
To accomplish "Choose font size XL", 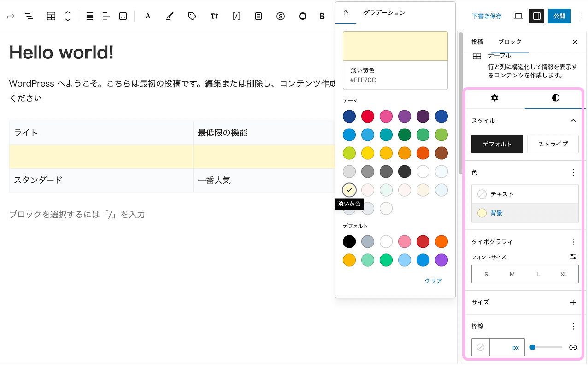I will pos(564,274).
